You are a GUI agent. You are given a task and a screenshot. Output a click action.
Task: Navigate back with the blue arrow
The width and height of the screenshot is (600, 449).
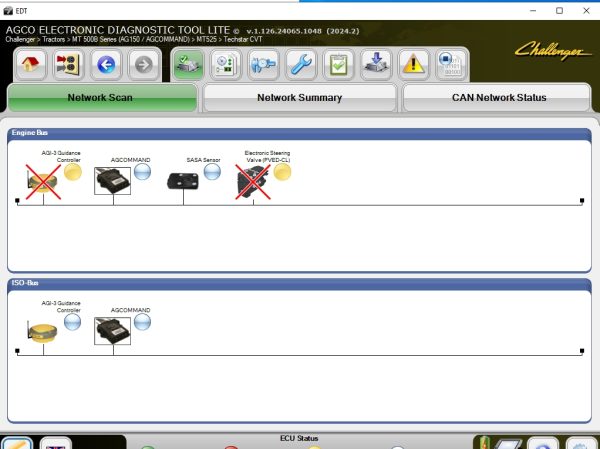tap(106, 65)
